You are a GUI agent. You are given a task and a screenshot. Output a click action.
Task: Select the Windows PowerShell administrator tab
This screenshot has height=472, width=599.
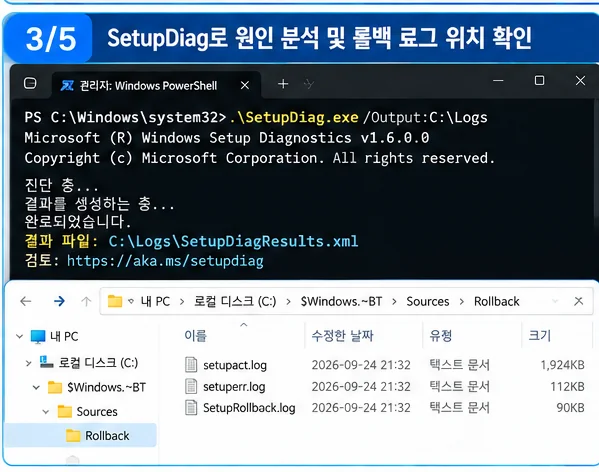coord(156,85)
